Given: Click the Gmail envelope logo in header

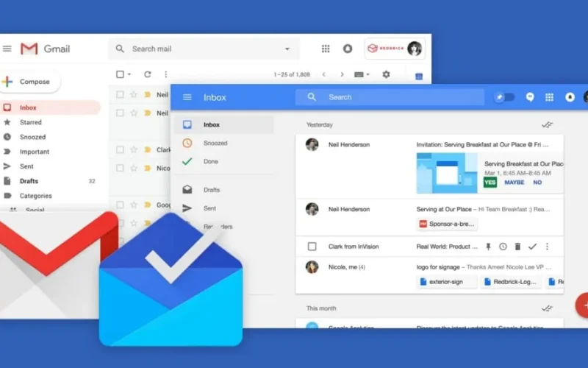Looking at the screenshot, I should (x=29, y=49).
